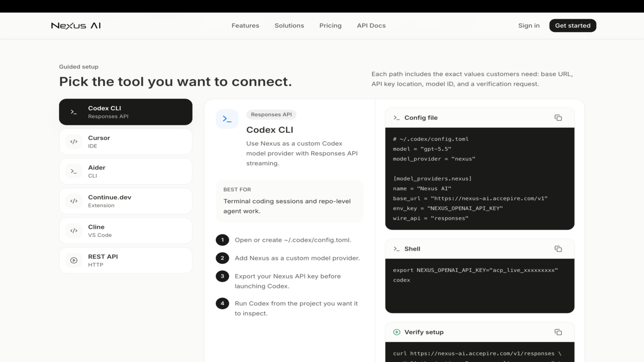Copy the Verify setup code block
This screenshot has height=362, width=644.
click(558, 332)
